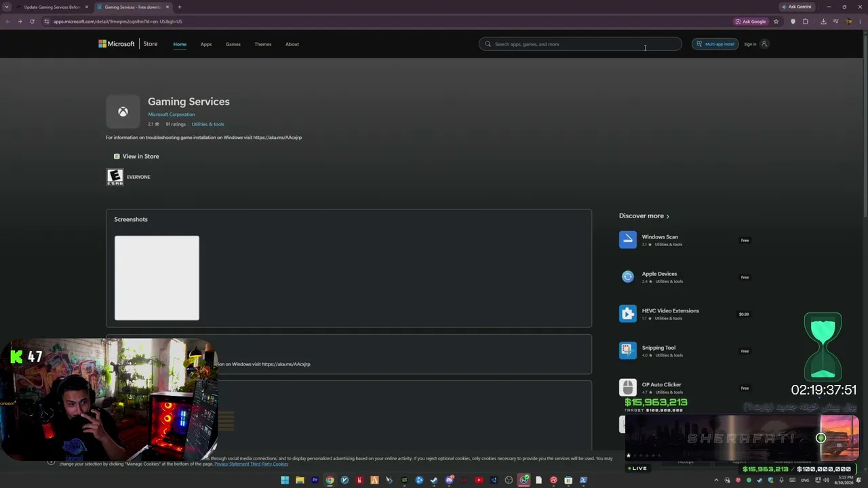
Task: Click the browser profile avatar
Action: coord(848,22)
